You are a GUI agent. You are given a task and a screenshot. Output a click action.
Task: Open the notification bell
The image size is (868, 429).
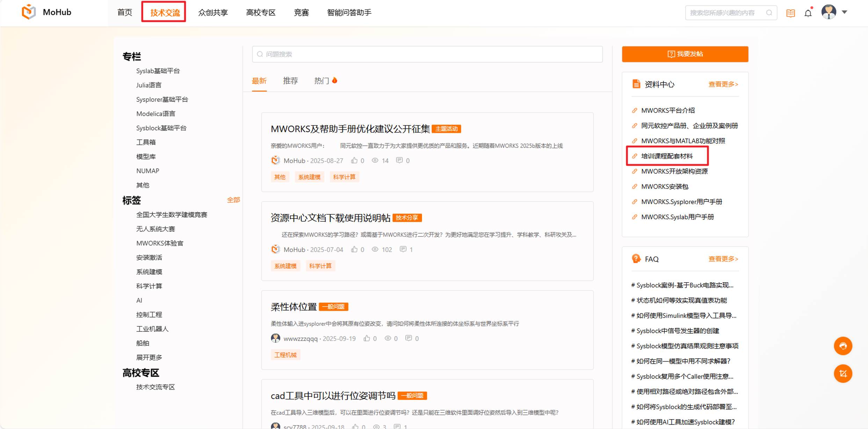(808, 13)
